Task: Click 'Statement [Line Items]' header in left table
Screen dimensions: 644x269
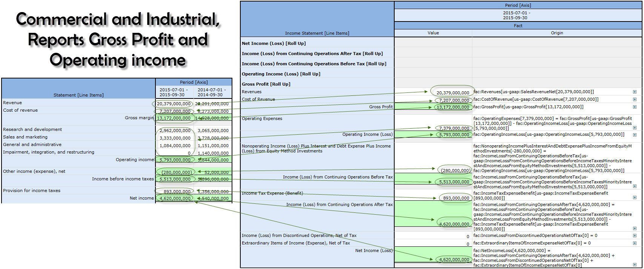Action: [78, 95]
